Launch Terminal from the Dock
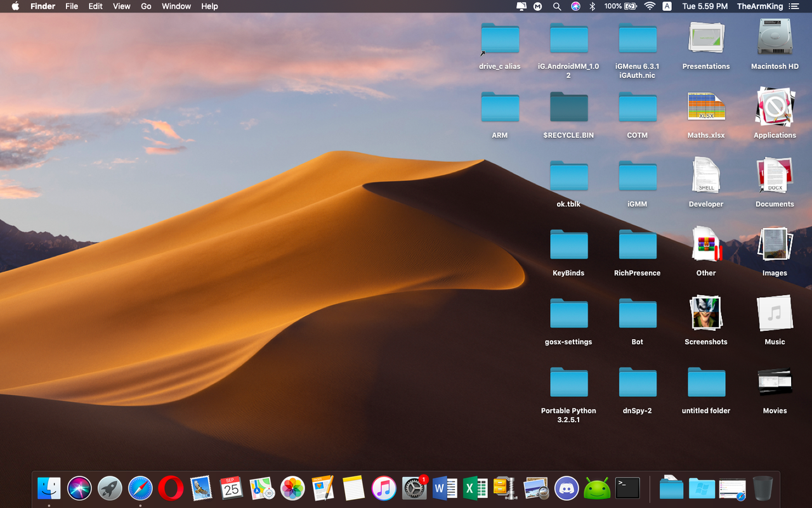 coord(627,488)
